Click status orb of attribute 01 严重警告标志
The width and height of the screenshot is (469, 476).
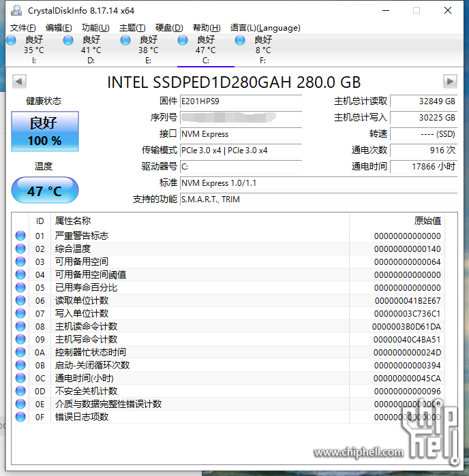20,236
